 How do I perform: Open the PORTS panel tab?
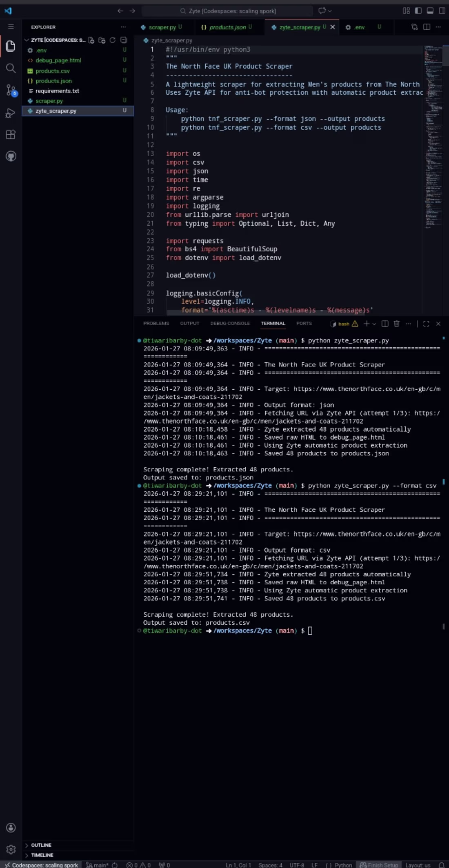(304, 323)
